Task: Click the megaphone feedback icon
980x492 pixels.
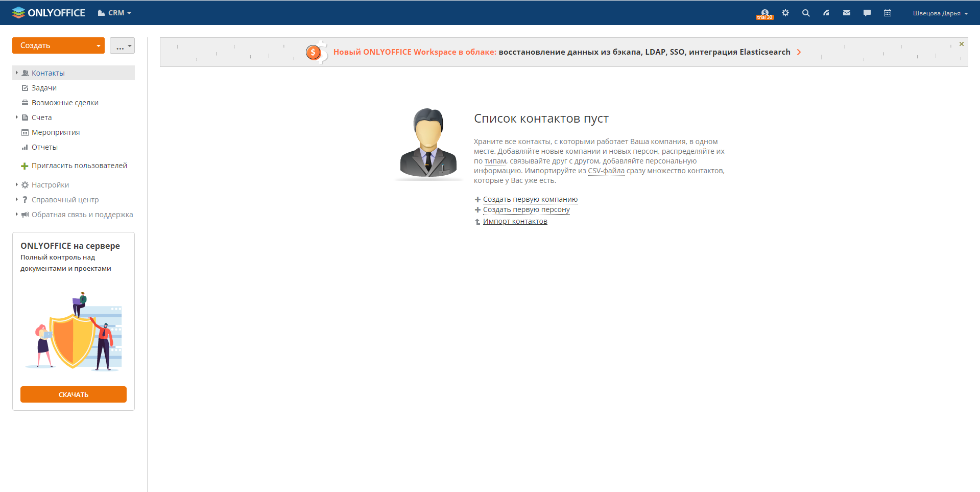Action: point(25,215)
